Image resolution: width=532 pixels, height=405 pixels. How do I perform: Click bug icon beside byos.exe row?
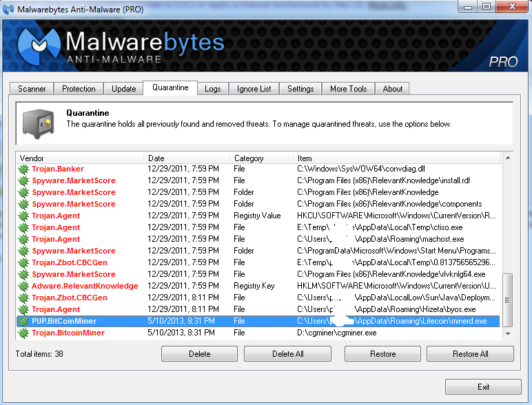click(23, 309)
